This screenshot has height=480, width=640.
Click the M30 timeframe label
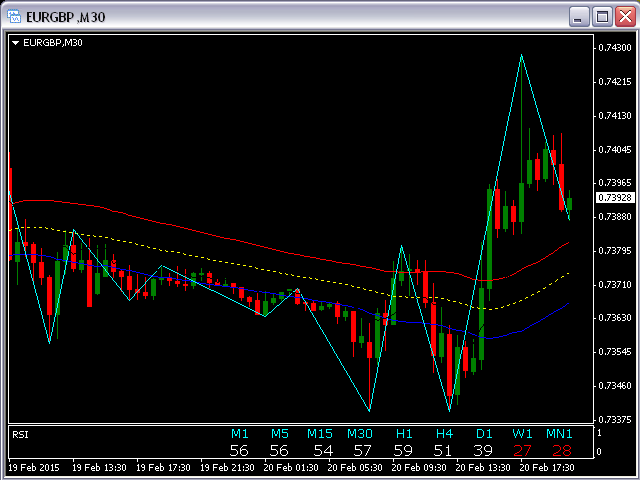click(x=360, y=433)
